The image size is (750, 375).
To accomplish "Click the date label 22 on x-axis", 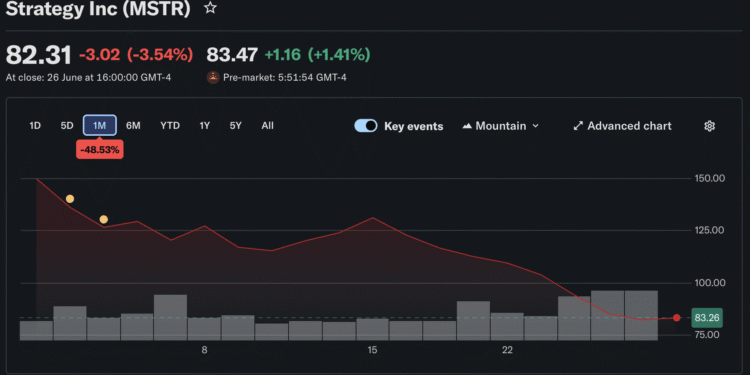I will [507, 350].
